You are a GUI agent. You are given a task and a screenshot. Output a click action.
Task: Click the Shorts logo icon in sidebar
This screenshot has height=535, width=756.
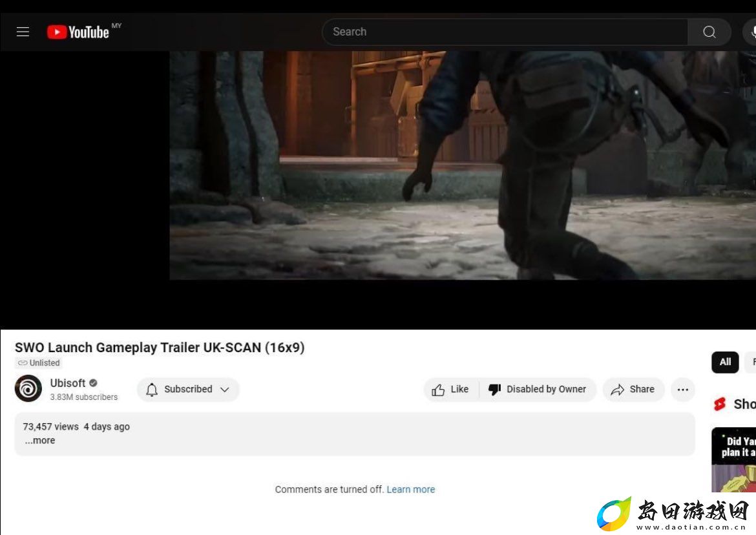[720, 404]
